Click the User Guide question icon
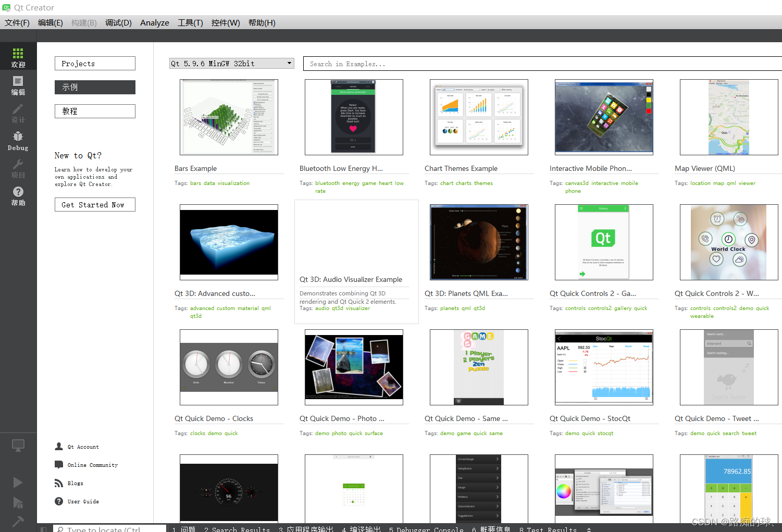The width and height of the screenshot is (782, 532). 59,501
